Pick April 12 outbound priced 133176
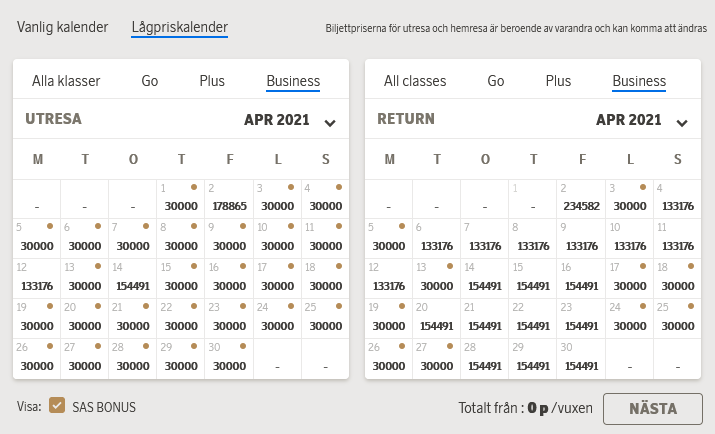This screenshot has width=715, height=434. coord(37,276)
